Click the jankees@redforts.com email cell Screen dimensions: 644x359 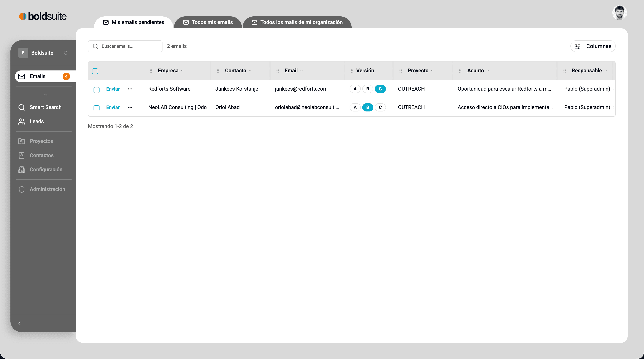point(301,89)
